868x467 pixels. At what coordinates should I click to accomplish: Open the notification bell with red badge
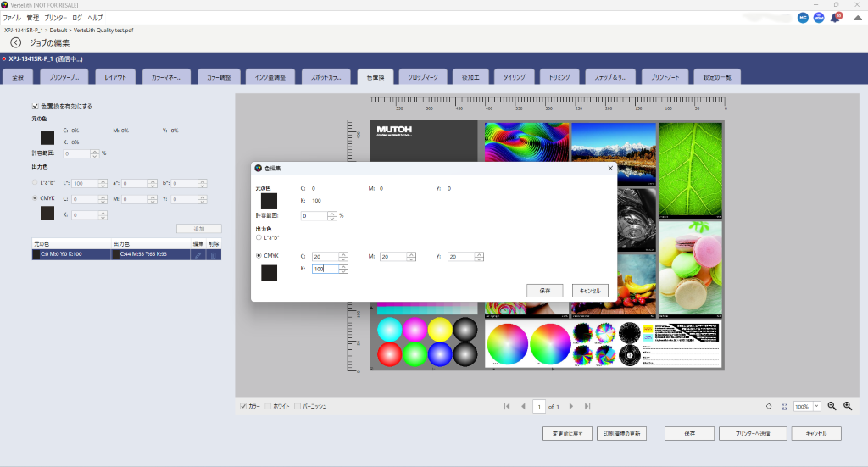(x=835, y=17)
